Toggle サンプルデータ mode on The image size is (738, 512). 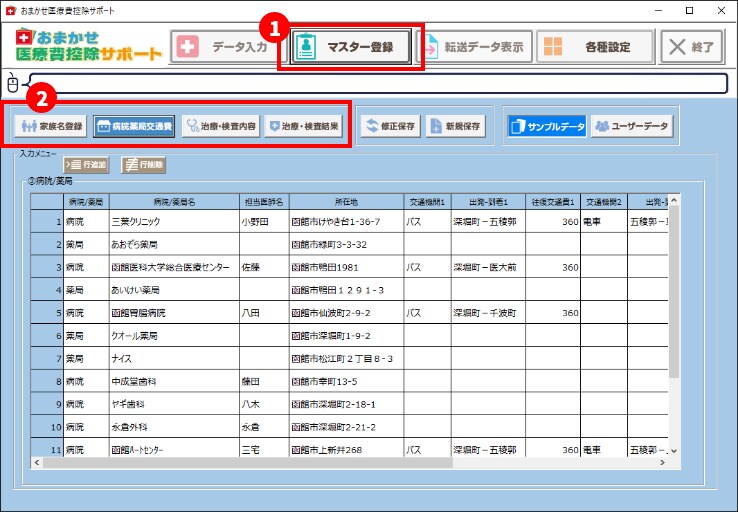tap(547, 126)
